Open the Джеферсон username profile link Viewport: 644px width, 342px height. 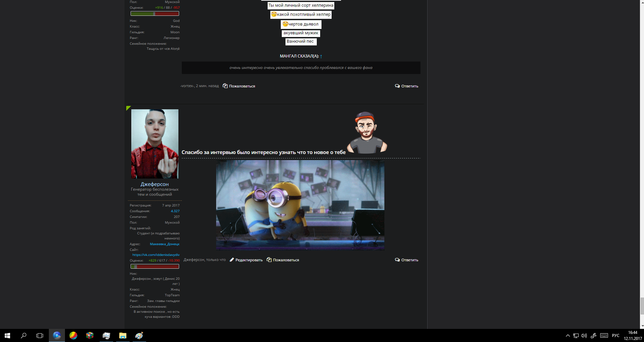click(x=155, y=184)
